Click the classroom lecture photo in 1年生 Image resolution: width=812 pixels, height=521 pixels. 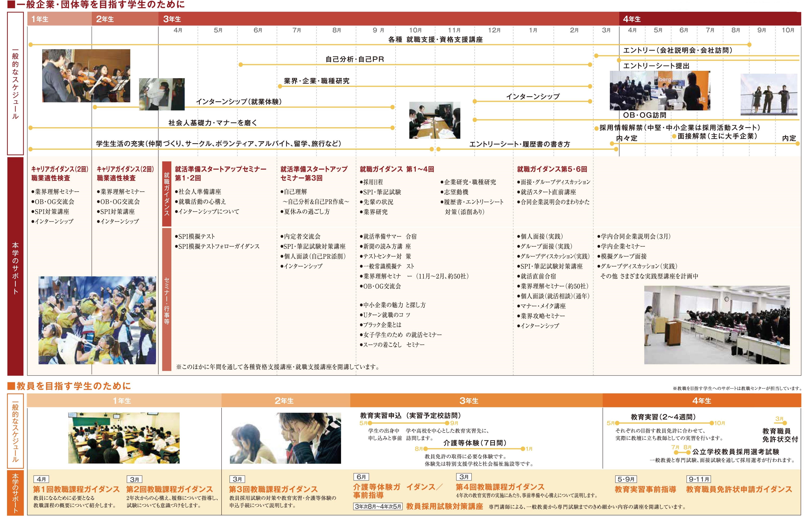(123, 438)
